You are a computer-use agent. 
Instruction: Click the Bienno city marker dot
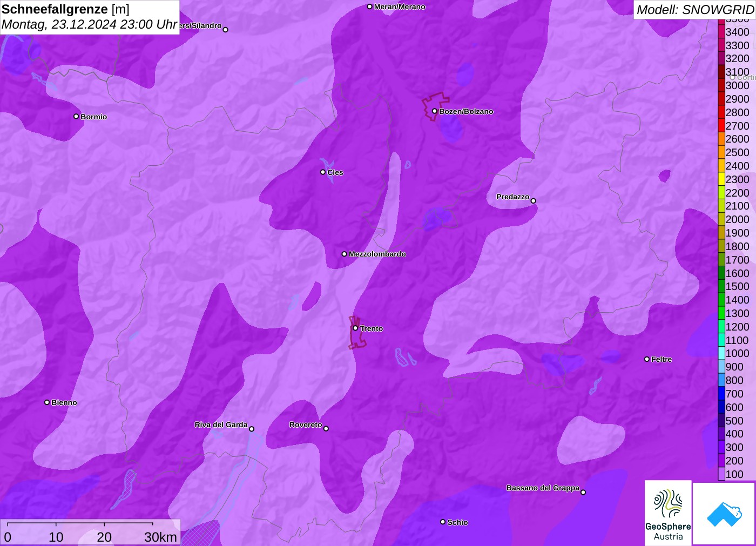47,402
